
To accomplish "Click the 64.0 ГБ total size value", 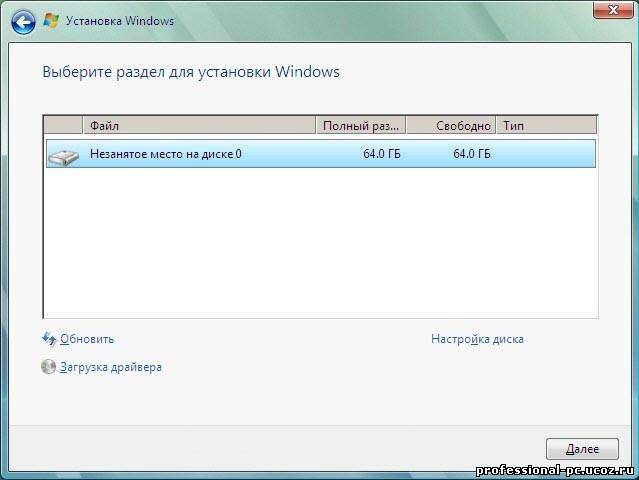I will 382,154.
